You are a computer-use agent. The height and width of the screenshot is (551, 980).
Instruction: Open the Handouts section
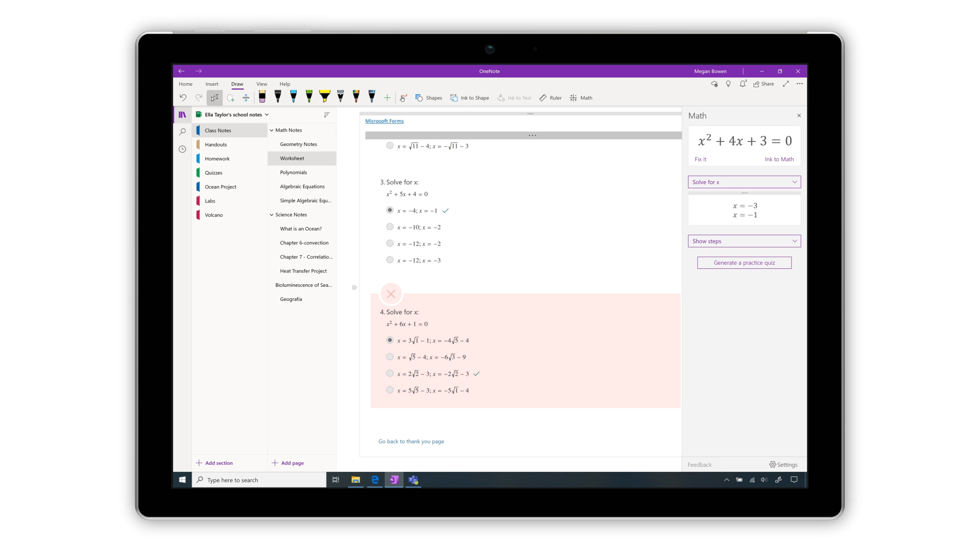pyautogui.click(x=229, y=145)
